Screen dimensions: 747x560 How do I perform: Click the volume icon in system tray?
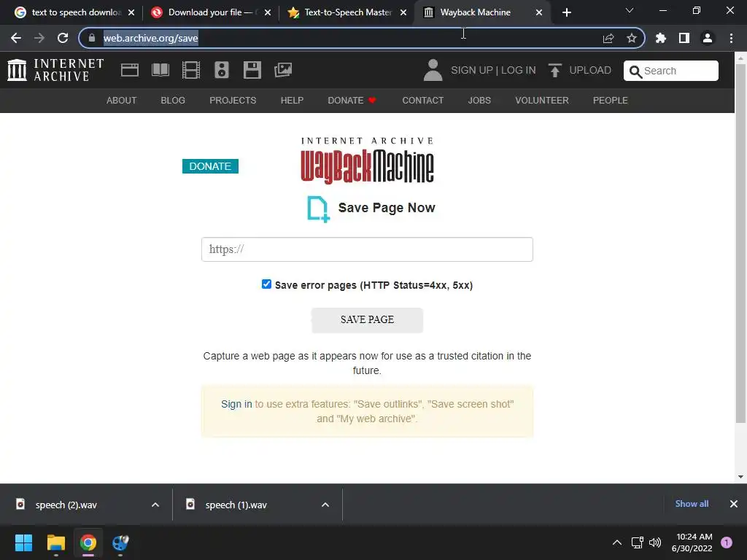click(655, 542)
